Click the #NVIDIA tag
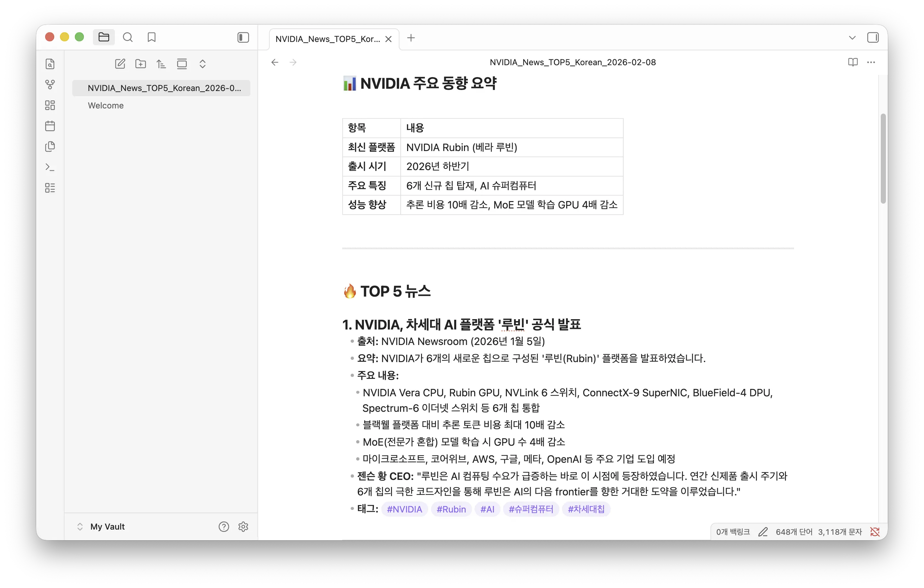 (x=405, y=509)
